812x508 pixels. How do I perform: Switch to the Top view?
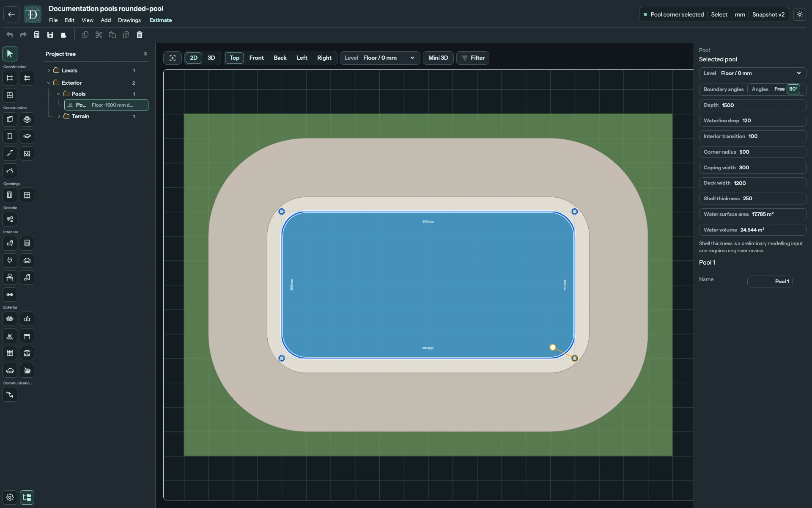tap(234, 58)
